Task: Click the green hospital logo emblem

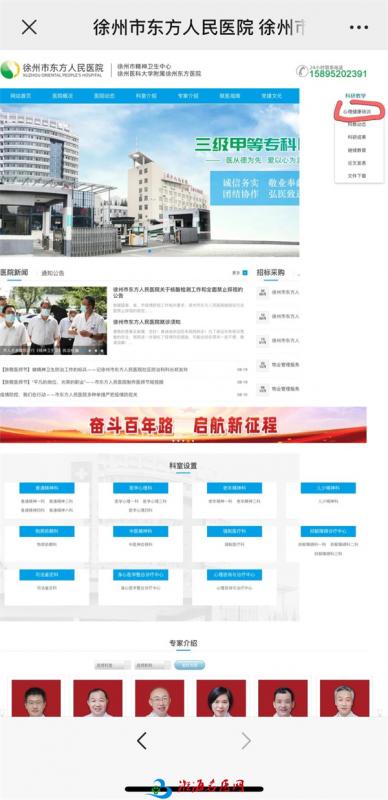Action: coord(10,69)
